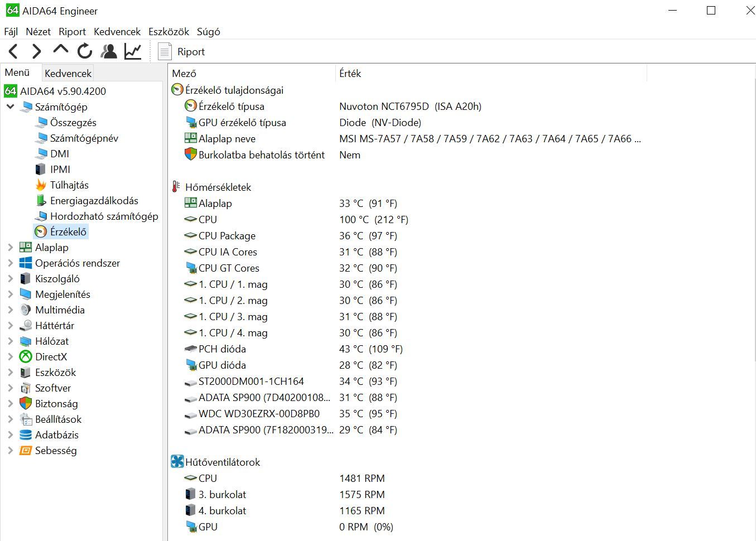Click the Energiagazdálkodás battery icon

point(41,200)
